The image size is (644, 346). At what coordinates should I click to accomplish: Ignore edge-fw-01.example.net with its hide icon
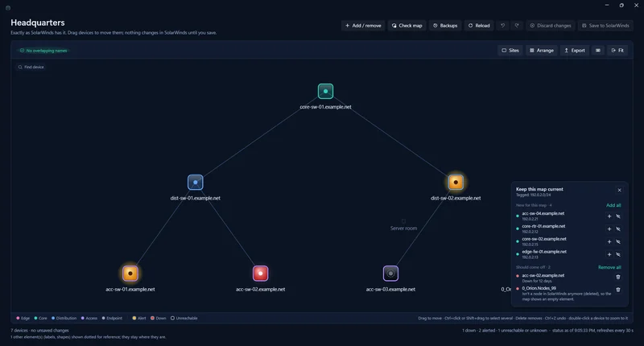click(618, 254)
